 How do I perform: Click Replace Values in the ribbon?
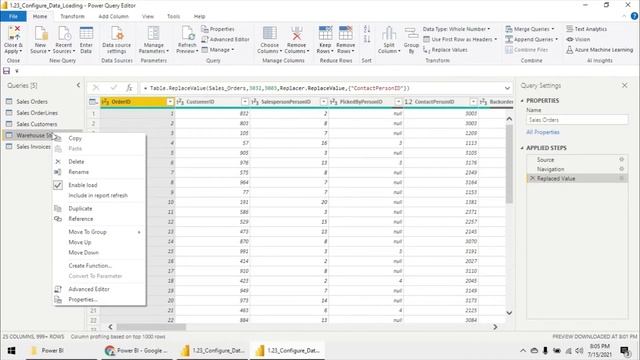coord(445,50)
